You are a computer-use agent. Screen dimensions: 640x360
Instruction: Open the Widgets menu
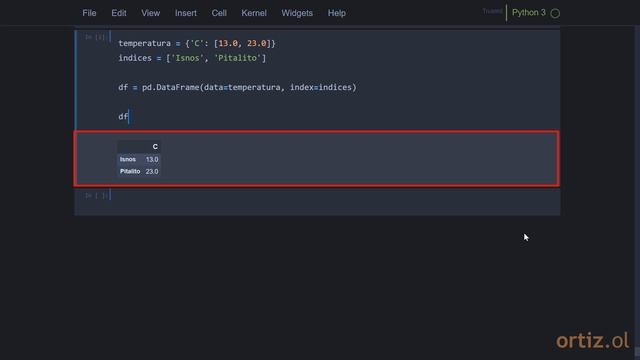click(x=297, y=13)
